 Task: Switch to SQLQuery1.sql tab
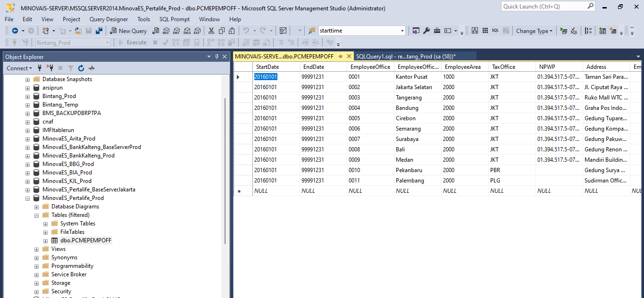pyautogui.click(x=406, y=56)
